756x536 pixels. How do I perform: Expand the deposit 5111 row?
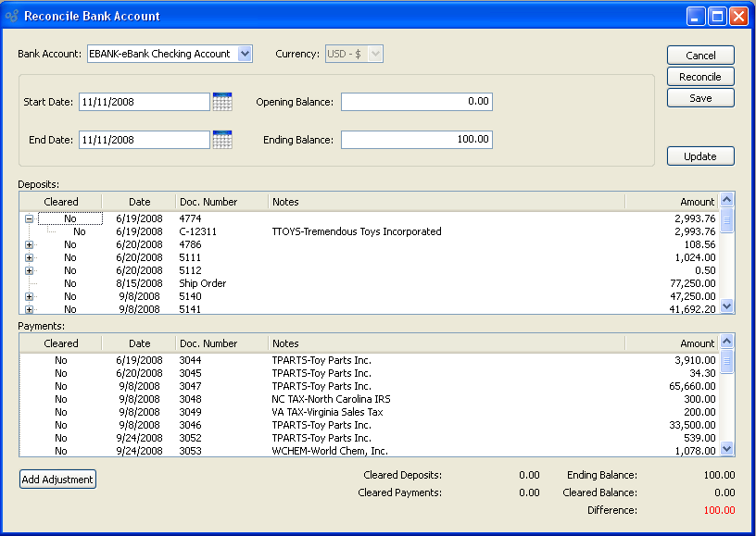30,257
